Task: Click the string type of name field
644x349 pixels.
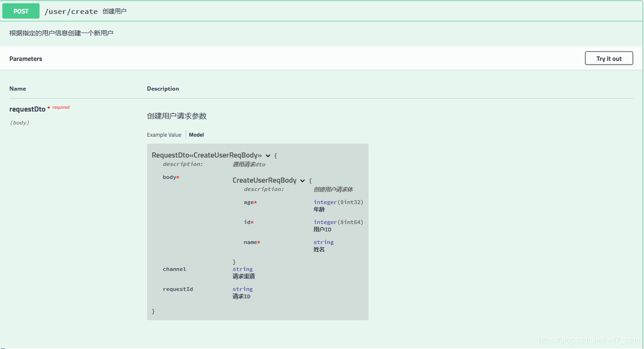Action: pos(323,242)
